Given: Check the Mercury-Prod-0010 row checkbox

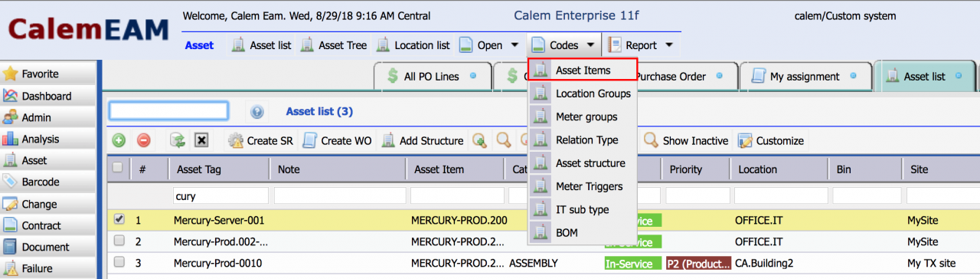Looking at the screenshot, I should [118, 262].
